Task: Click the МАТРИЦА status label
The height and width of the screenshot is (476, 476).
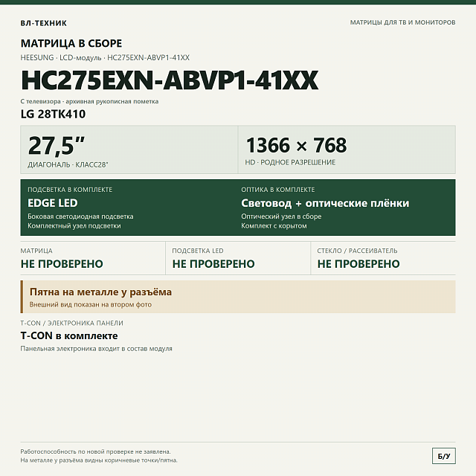Action: [x=36, y=251]
